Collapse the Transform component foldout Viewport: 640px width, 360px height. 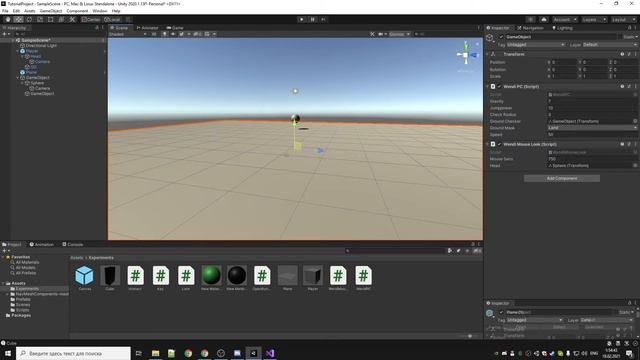click(487, 54)
